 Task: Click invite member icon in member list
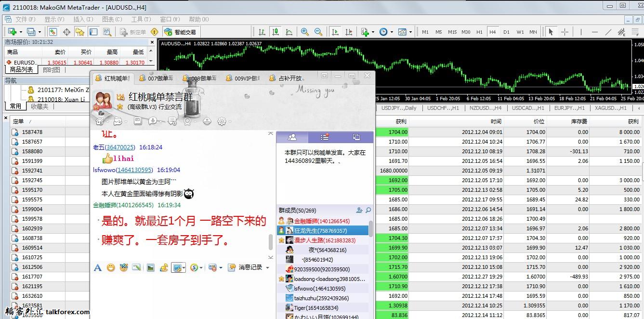tap(359, 210)
